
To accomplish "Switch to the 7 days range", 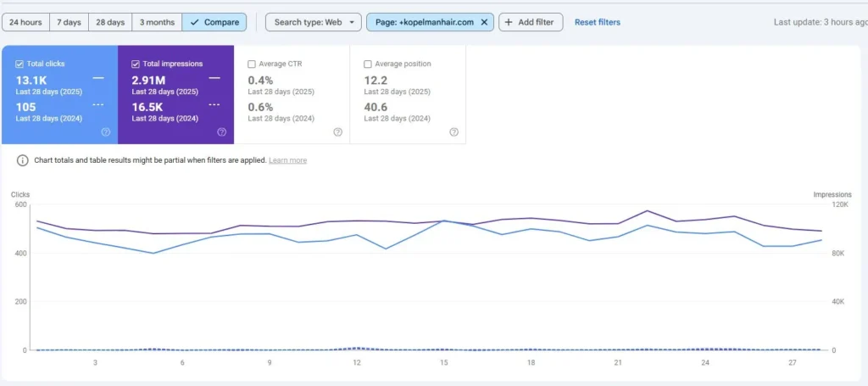I will 69,22.
